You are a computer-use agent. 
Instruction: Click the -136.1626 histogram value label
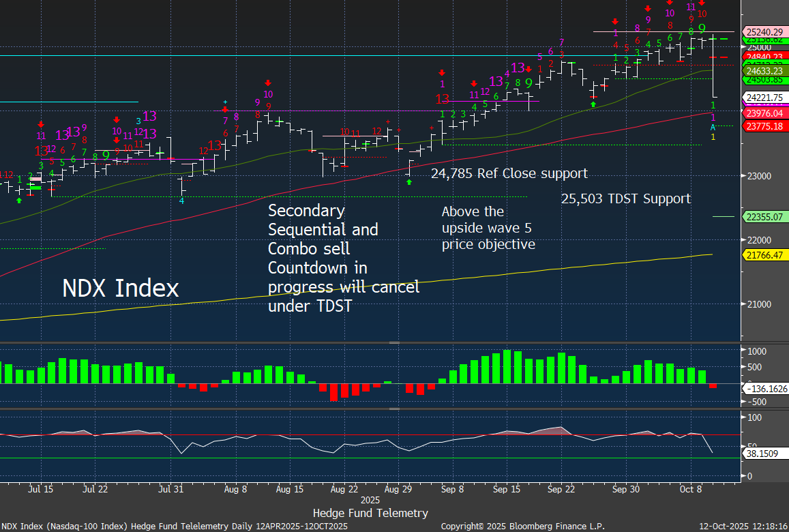(766, 388)
